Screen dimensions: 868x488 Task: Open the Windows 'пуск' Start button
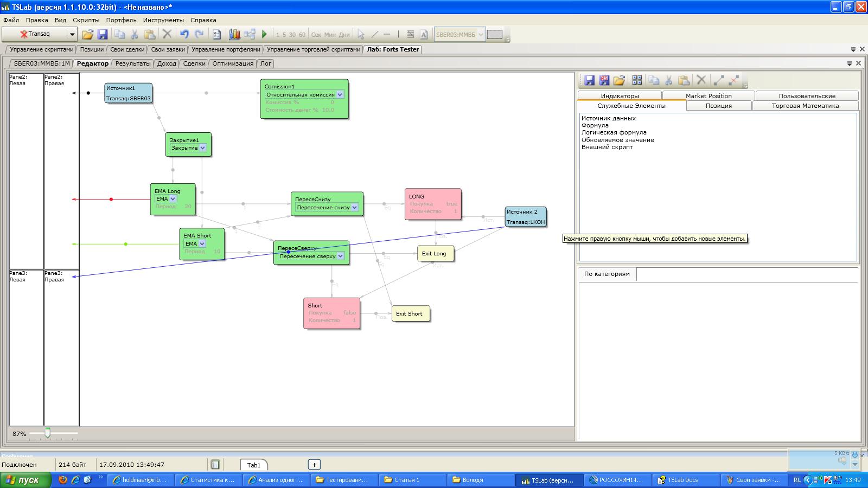(x=25, y=480)
